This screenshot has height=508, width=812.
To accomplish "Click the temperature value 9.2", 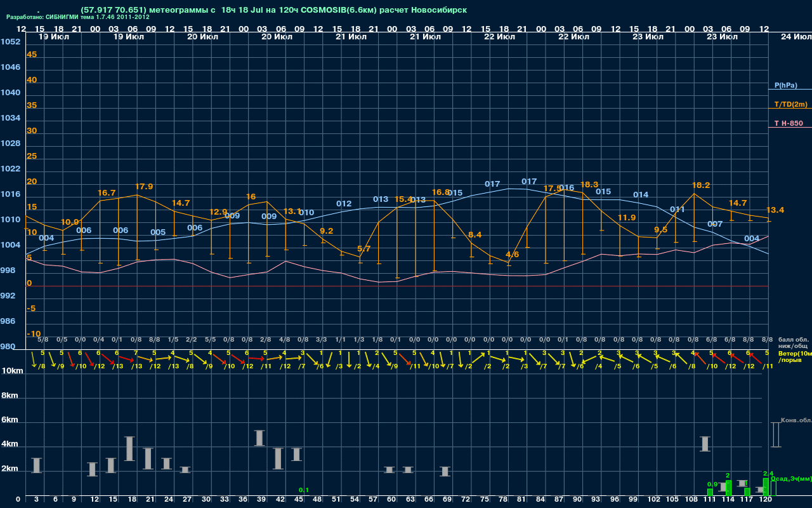I will click(x=327, y=231).
